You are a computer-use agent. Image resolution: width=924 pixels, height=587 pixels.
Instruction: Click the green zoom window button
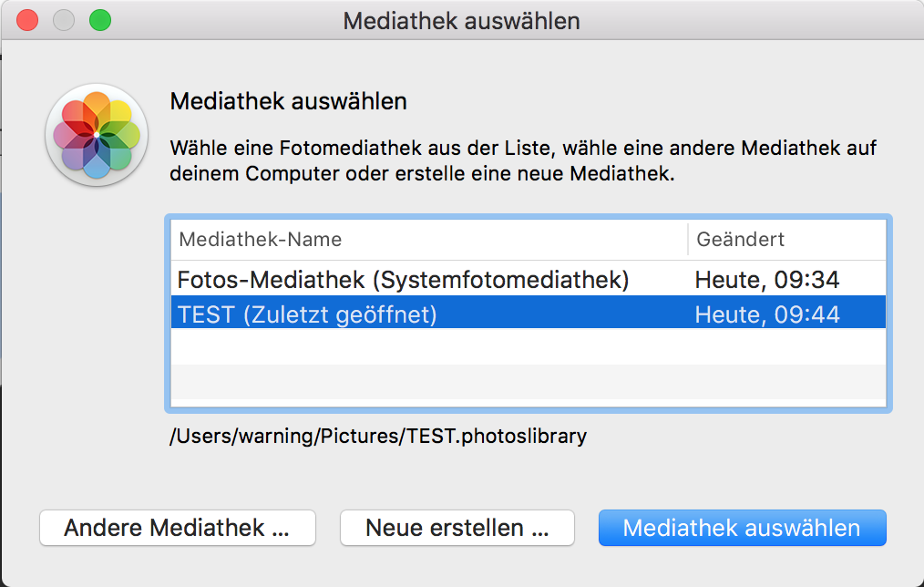(x=99, y=20)
